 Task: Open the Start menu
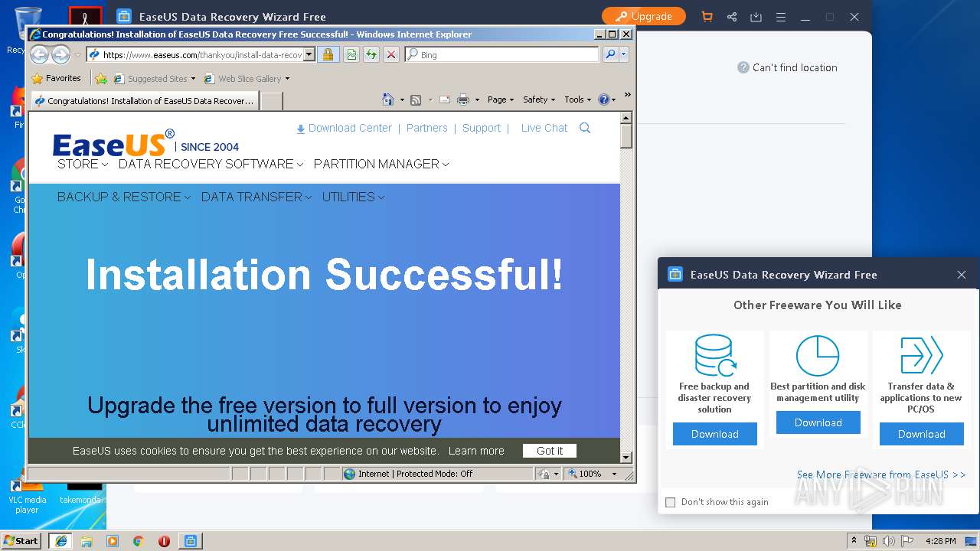[x=21, y=541]
